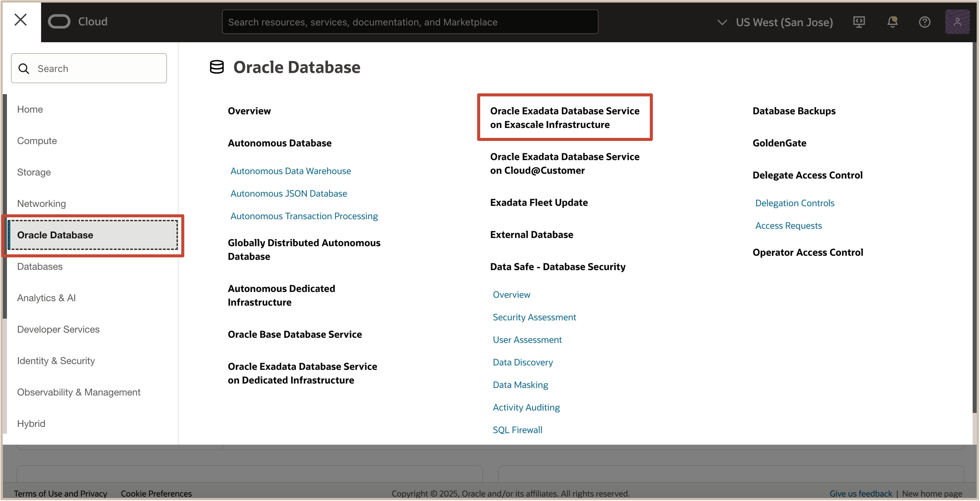Select Identity & Security menu item

tap(56, 361)
